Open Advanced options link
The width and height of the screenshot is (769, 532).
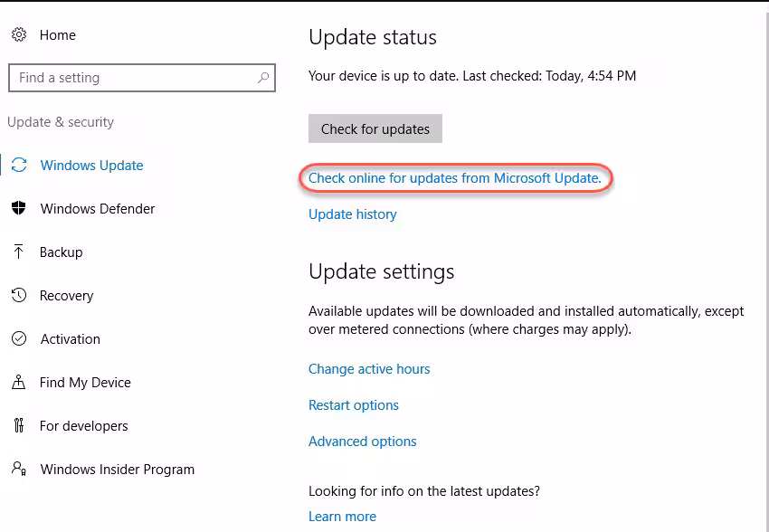(362, 442)
